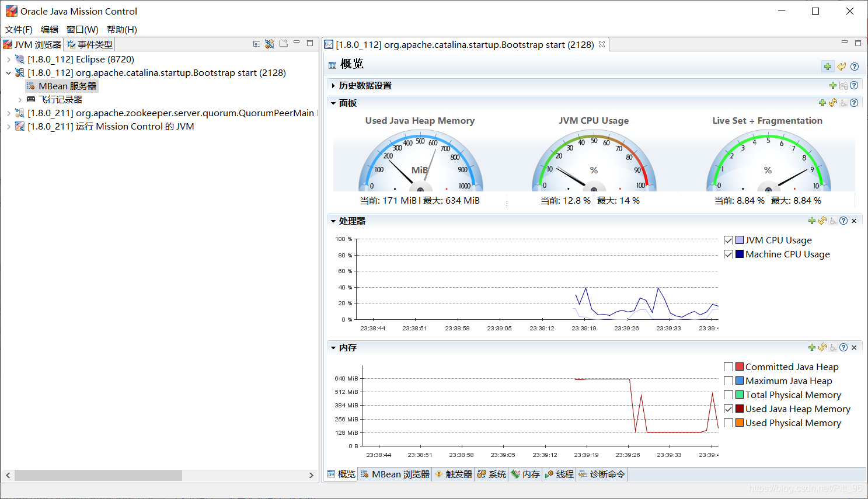Toggle tree layout icon in JVM browser toolbar
Viewport: 868px width, 499px height.
click(x=256, y=44)
